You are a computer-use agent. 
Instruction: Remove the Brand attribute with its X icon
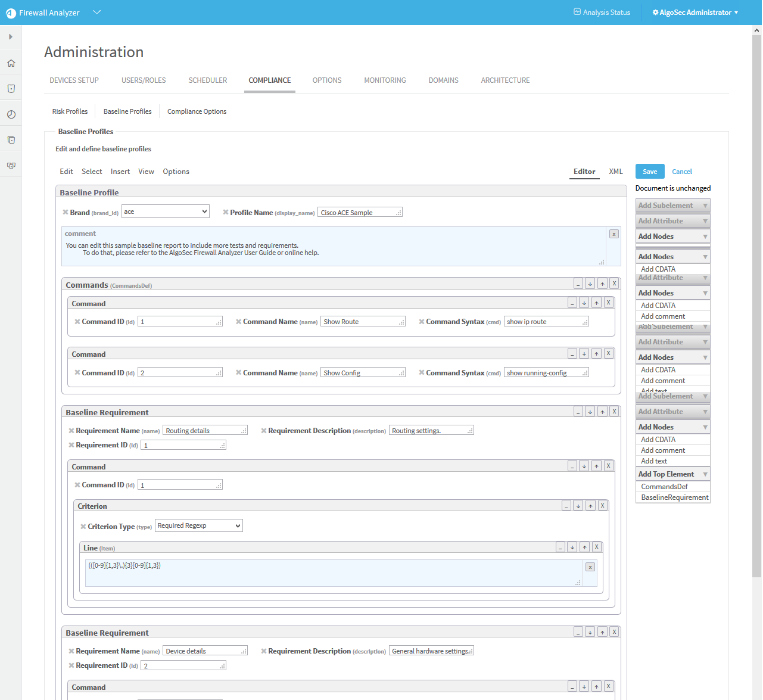66,212
